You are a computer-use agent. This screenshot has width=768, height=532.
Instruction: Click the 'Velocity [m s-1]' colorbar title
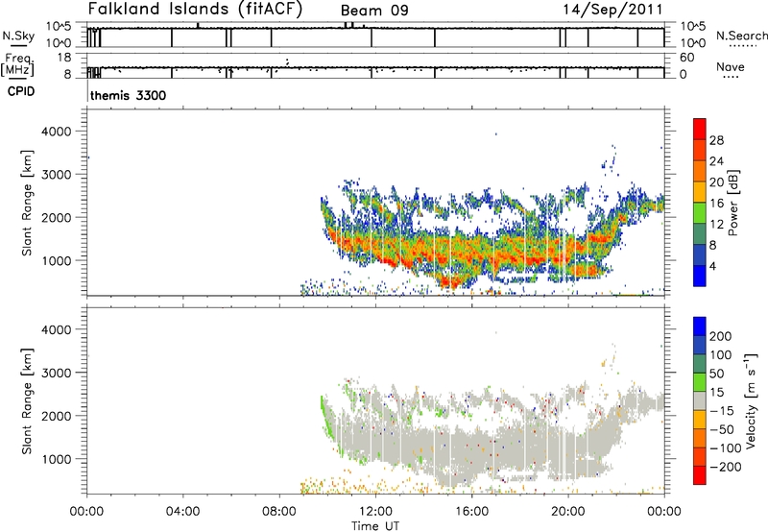(x=750, y=400)
